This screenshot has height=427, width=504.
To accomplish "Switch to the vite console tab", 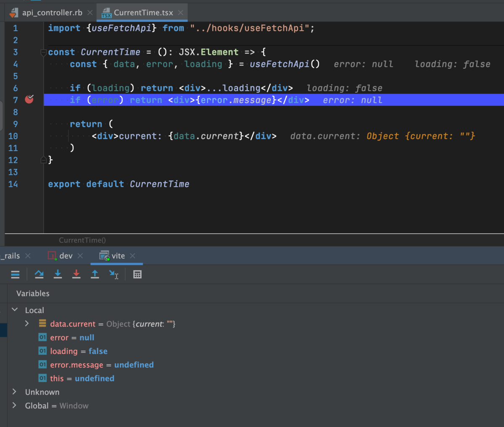I will click(116, 256).
